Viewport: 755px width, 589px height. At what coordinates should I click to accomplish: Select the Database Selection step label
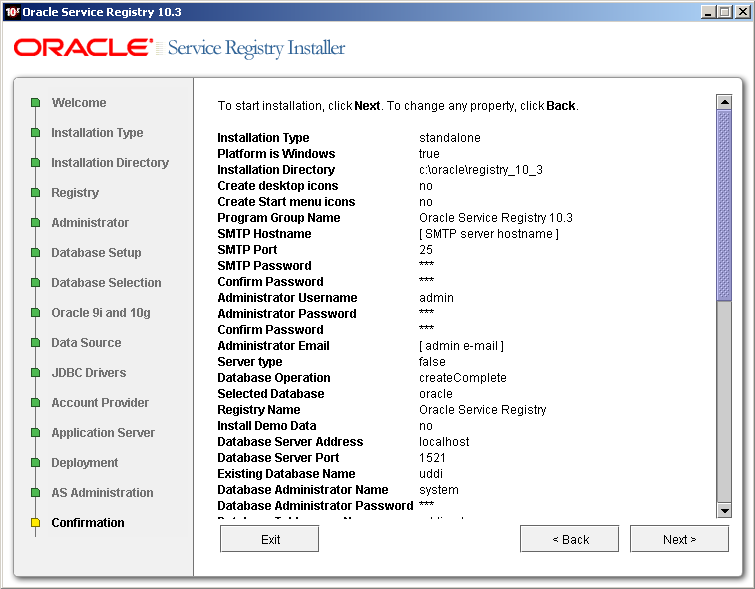click(106, 283)
